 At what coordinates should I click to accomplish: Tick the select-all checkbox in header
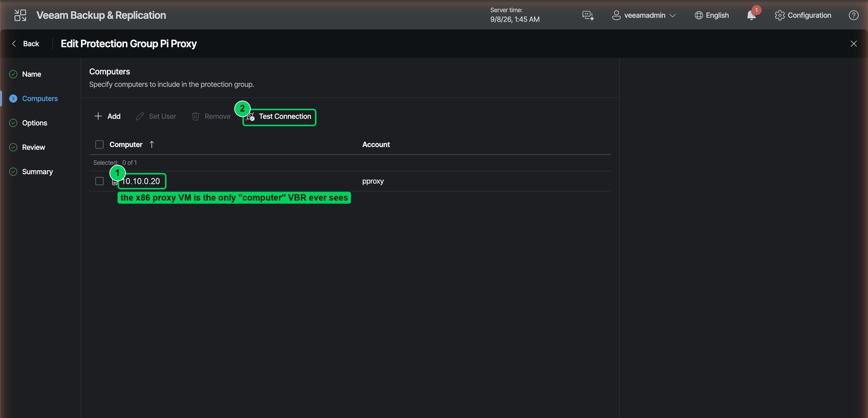(x=99, y=144)
